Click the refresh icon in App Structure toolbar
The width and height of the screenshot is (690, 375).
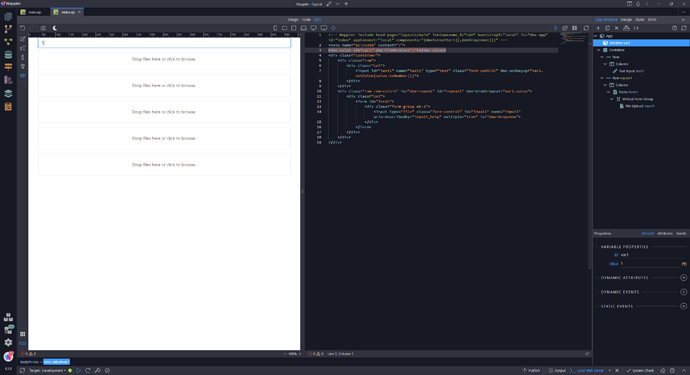coord(683,28)
